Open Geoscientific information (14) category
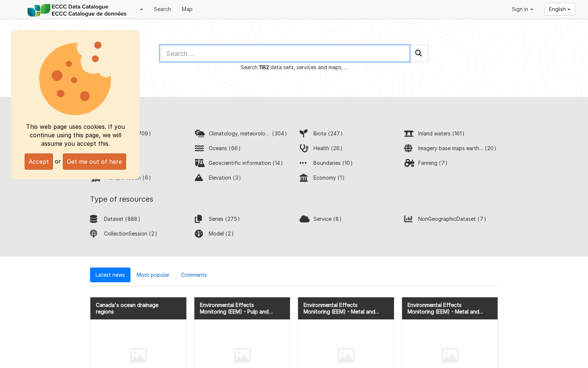 tap(245, 163)
